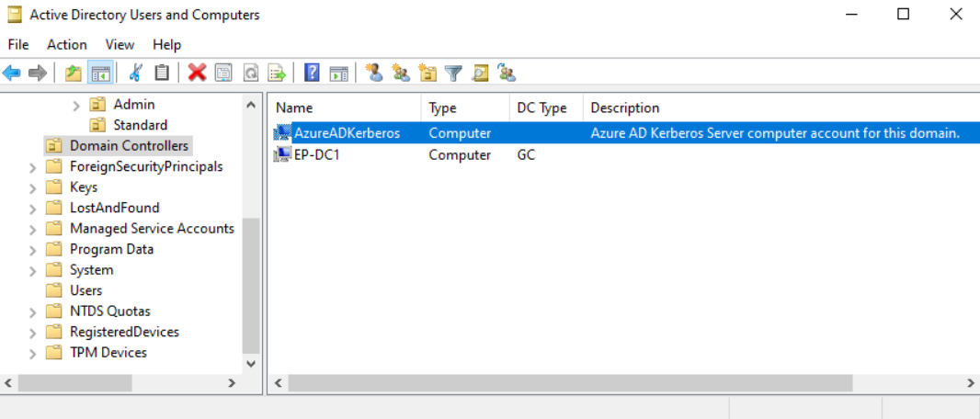Click tree pane vertical scrollbar thumb
This screenshot has height=419, width=980.
(251, 286)
